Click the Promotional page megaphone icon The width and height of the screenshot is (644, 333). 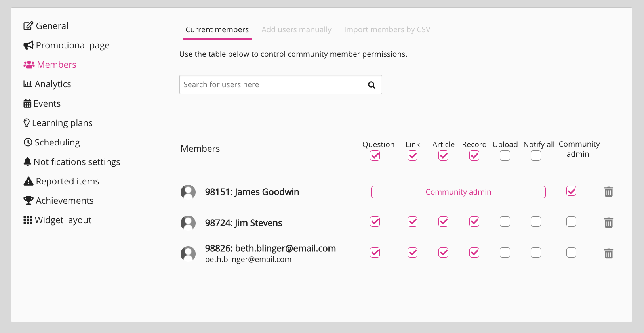pos(29,46)
